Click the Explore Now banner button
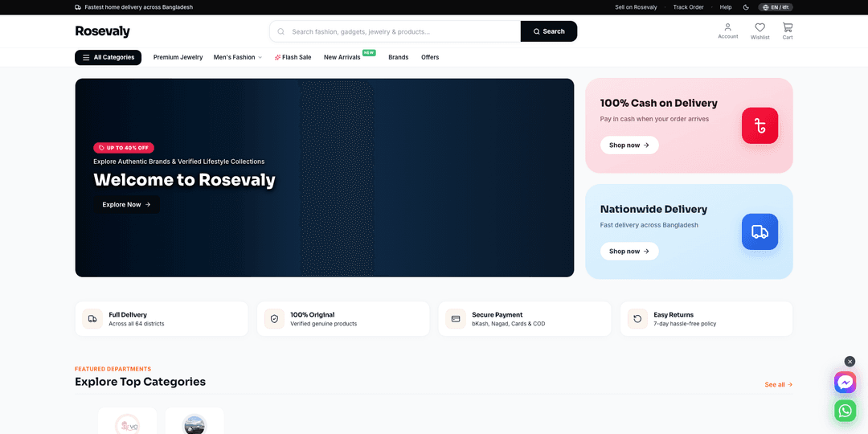868x434 pixels. point(126,204)
